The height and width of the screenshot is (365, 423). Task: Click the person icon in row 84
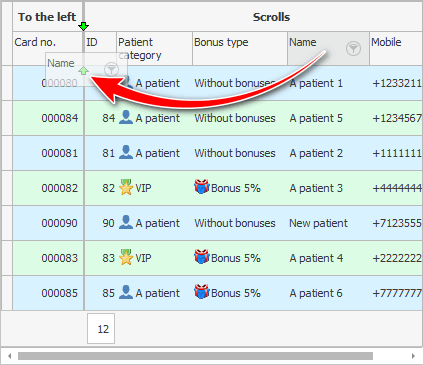click(x=126, y=117)
